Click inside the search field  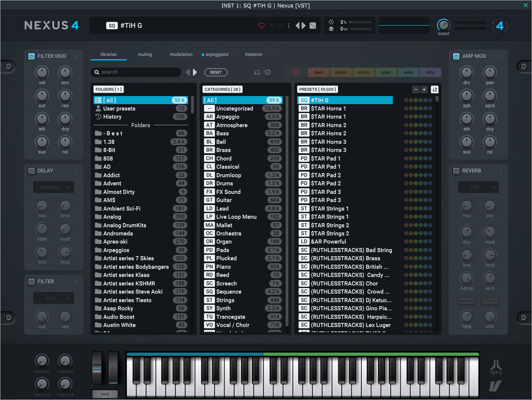136,72
